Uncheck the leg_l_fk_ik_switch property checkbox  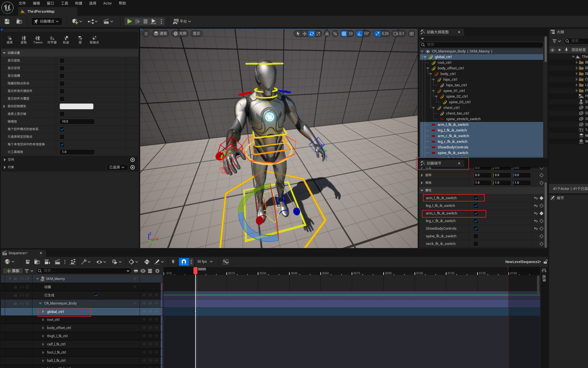(x=476, y=206)
